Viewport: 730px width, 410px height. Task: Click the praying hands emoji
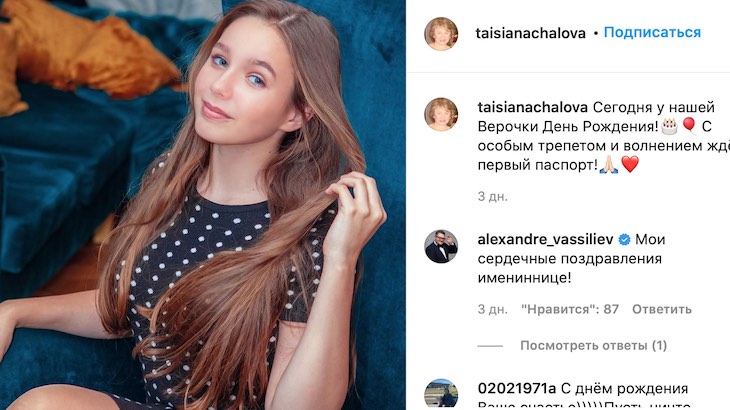[609, 164]
